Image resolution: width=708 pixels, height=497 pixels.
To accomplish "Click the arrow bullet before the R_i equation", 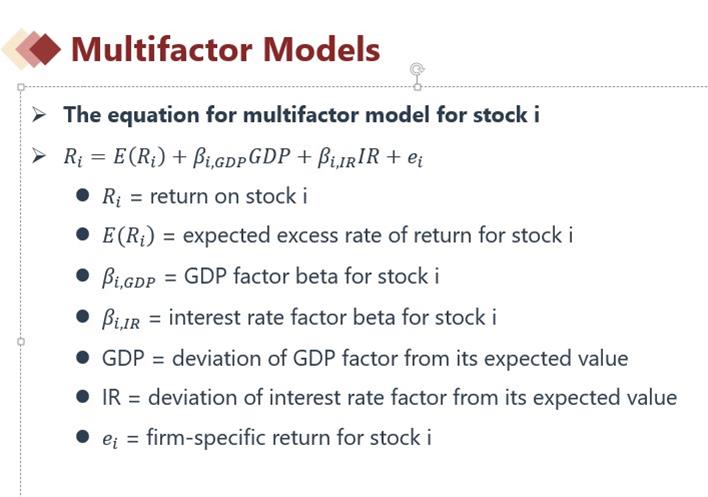I will (x=39, y=156).
